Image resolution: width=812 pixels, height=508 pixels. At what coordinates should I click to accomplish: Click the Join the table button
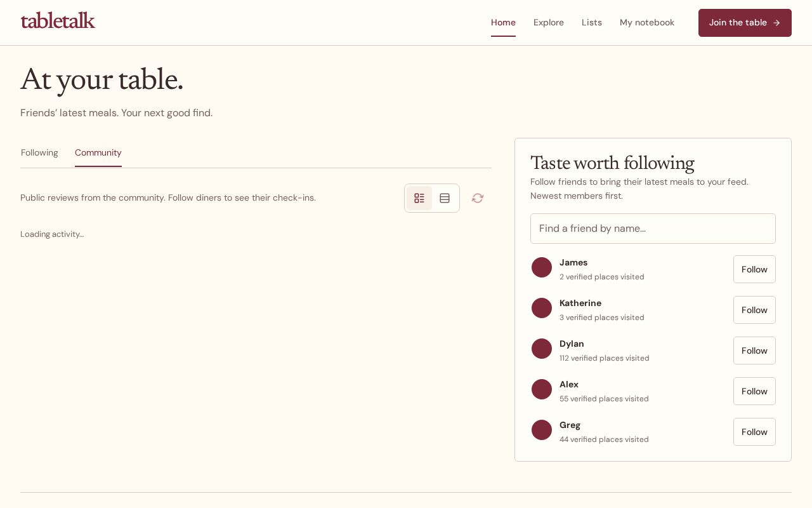point(745,23)
